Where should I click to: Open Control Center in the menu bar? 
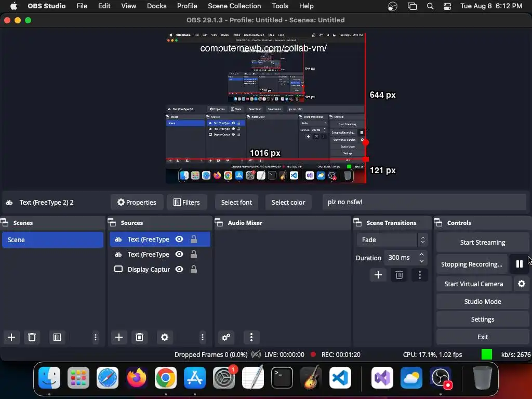[447, 6]
